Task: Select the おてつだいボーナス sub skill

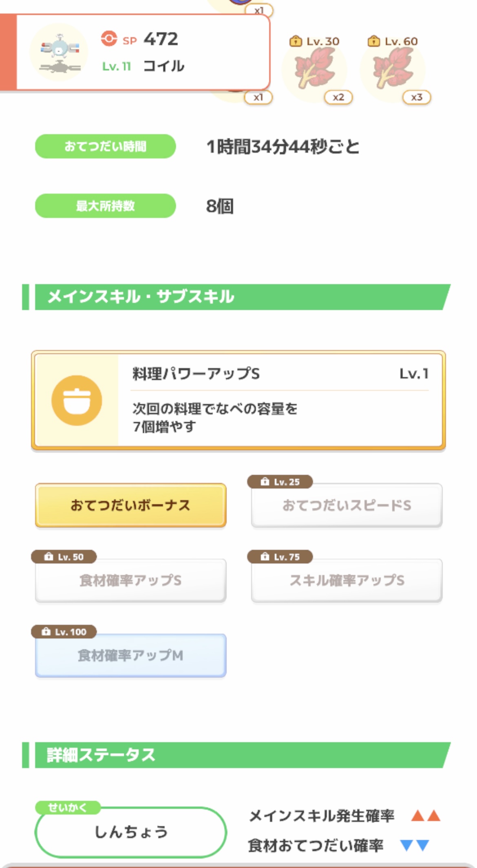Action: click(x=130, y=505)
